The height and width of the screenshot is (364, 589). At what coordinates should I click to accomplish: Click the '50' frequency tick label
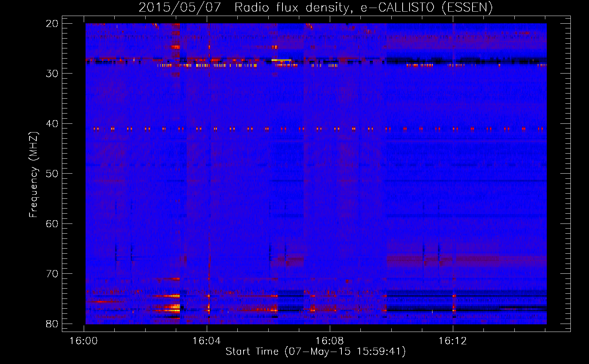point(52,174)
